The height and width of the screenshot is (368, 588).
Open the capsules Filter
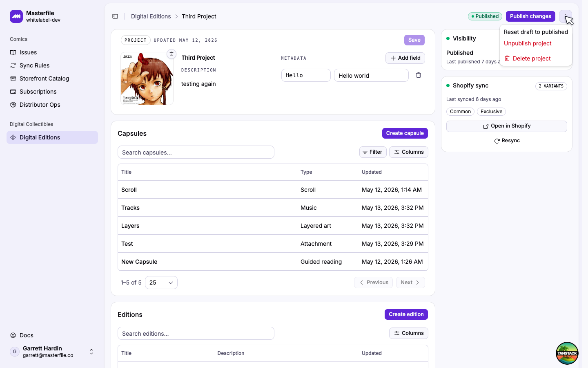tap(372, 152)
